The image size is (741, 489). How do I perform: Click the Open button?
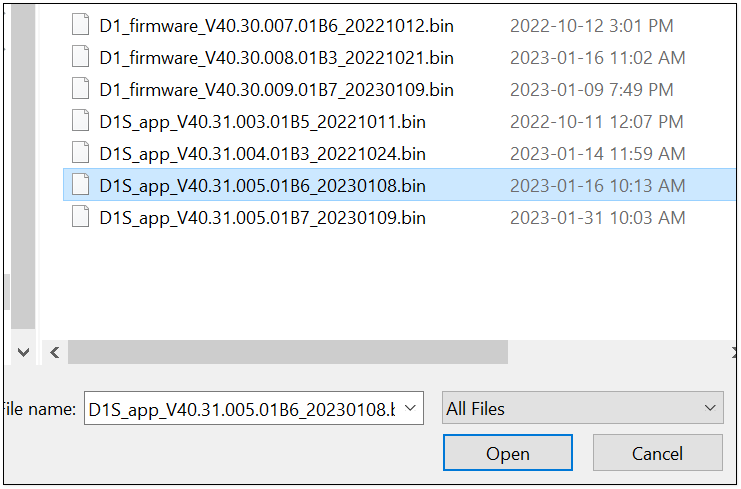(508, 453)
